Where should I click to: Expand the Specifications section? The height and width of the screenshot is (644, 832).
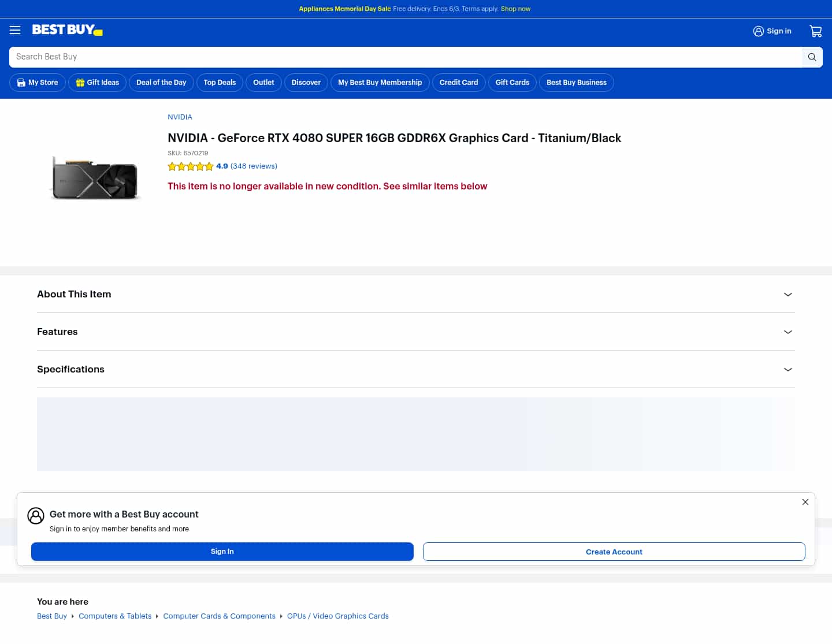click(x=416, y=369)
